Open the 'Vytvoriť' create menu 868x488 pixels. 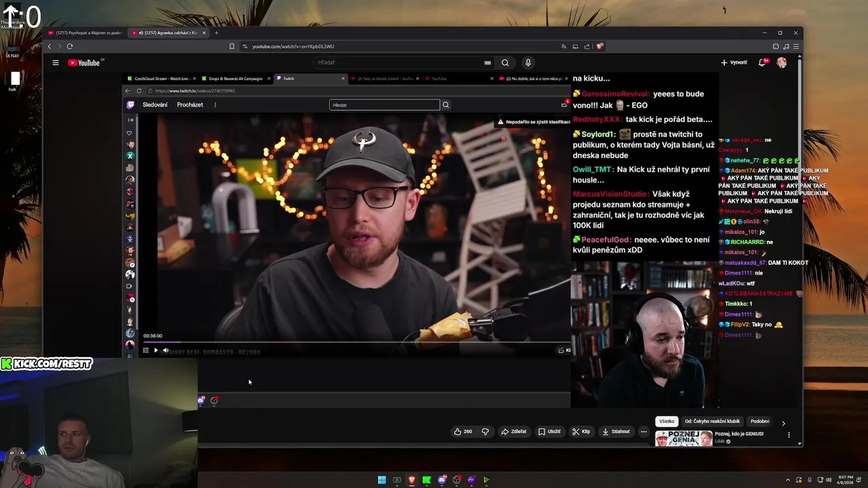pyautogui.click(x=734, y=62)
